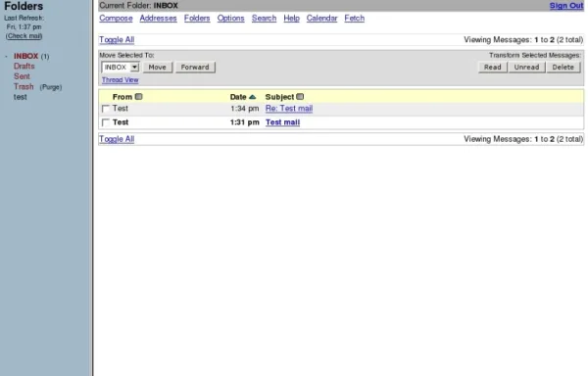Sort messages by the From column icon

tap(139, 97)
